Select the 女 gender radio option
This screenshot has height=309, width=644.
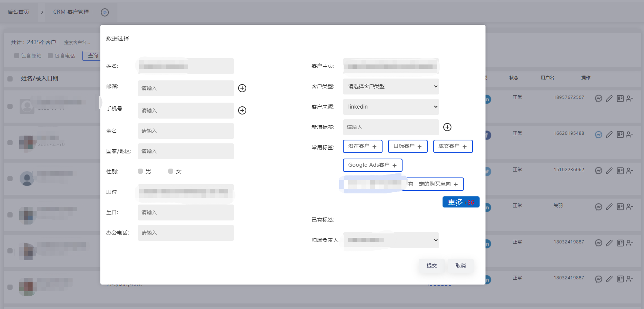pyautogui.click(x=171, y=171)
